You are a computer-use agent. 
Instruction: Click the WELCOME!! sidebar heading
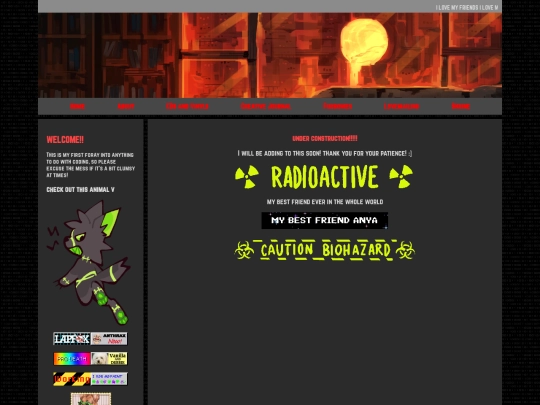(x=65, y=140)
